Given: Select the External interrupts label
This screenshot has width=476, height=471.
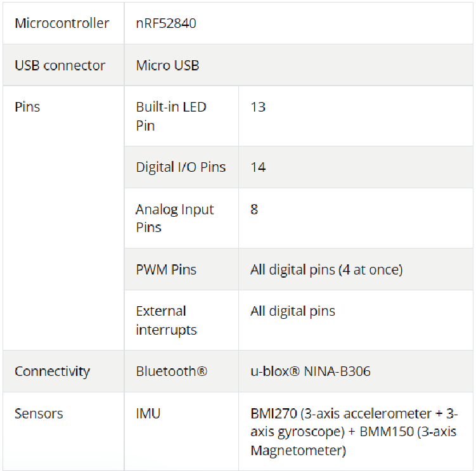Looking at the screenshot, I should click(x=167, y=320).
